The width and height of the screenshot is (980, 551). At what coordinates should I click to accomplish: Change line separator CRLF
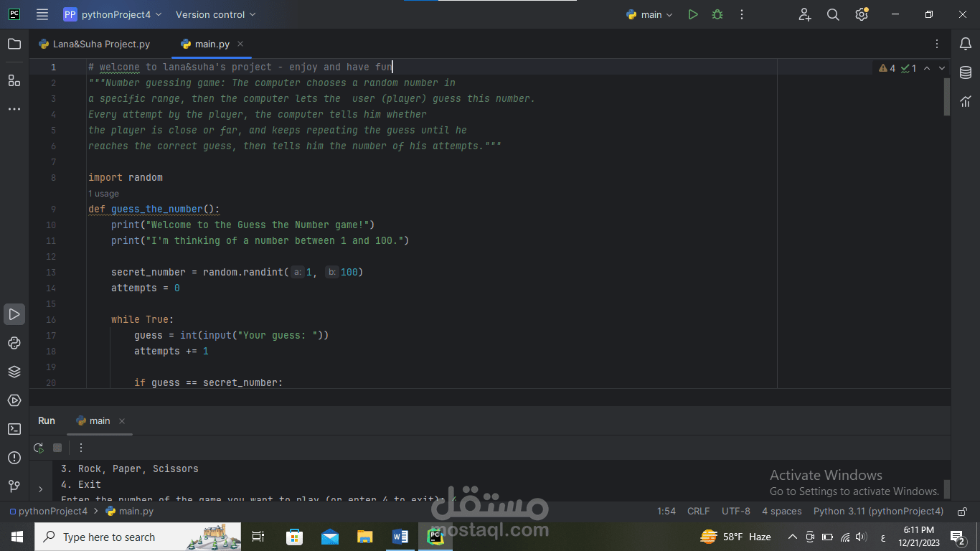pyautogui.click(x=698, y=512)
